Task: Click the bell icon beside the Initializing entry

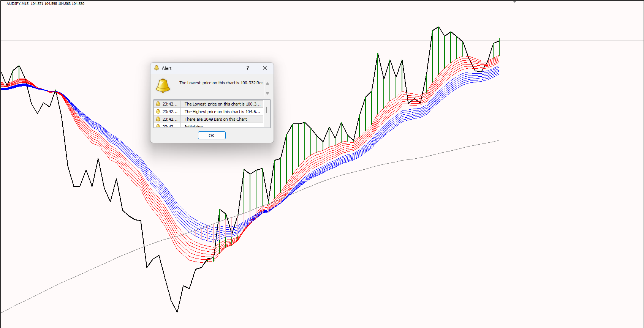Action: (158, 126)
